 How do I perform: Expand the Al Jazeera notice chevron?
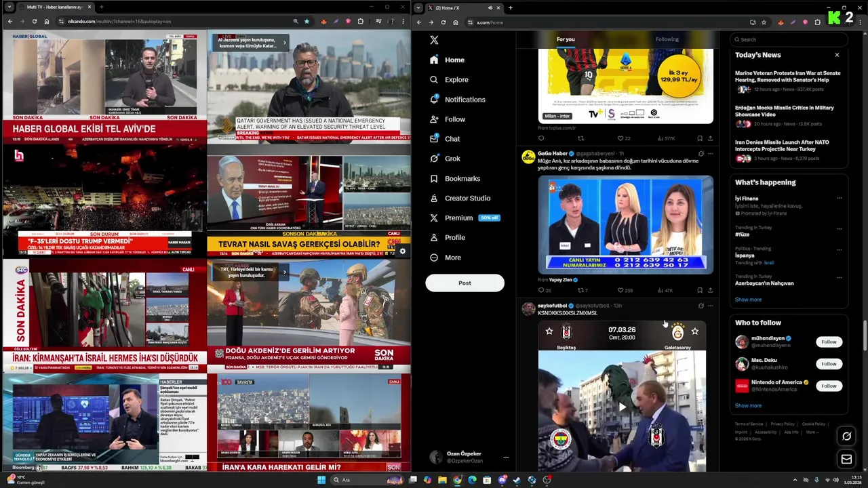click(285, 43)
